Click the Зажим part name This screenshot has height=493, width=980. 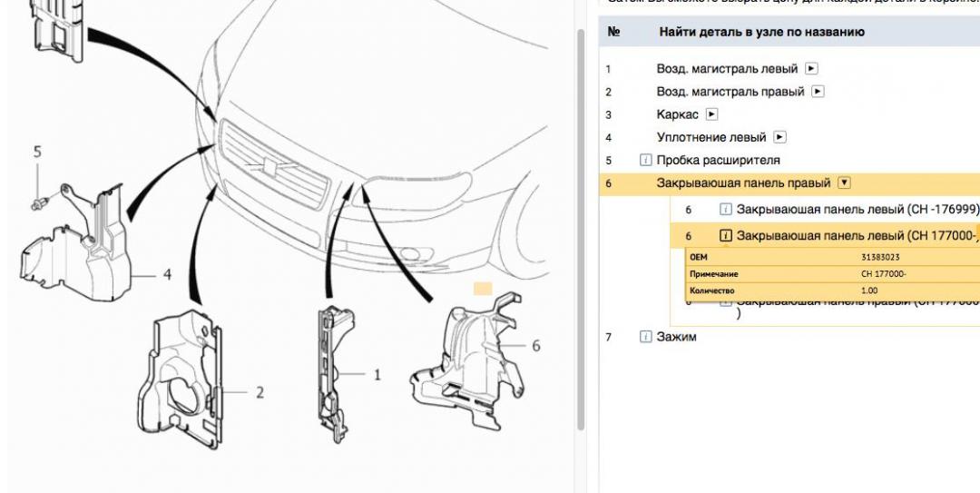pos(676,337)
